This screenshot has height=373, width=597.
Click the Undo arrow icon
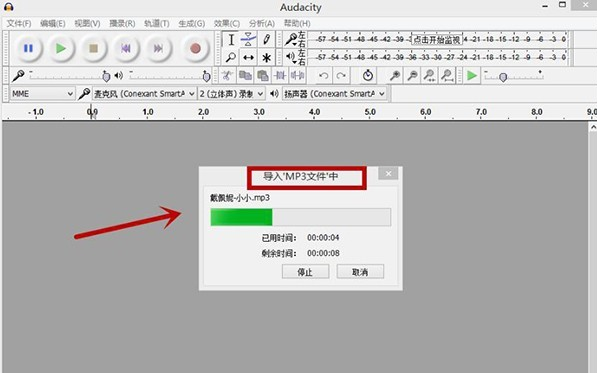pyautogui.click(x=324, y=76)
